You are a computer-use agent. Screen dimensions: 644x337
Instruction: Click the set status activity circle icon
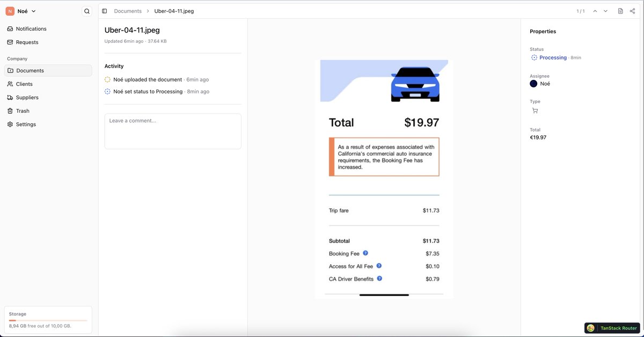click(107, 92)
